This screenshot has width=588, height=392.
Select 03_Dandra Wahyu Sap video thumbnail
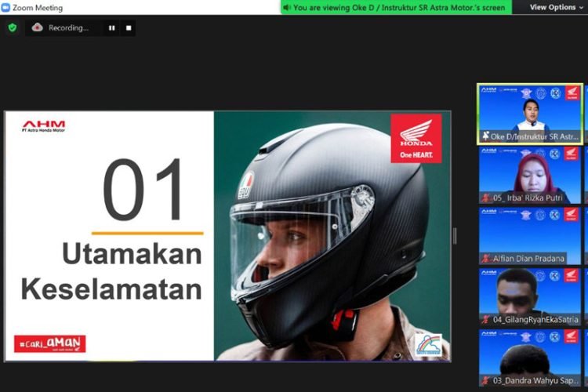(x=530, y=358)
